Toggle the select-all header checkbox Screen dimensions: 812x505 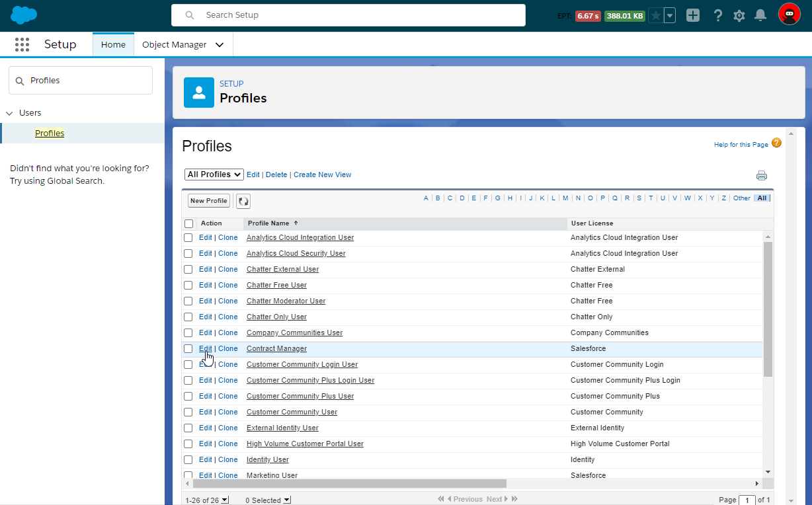(189, 223)
